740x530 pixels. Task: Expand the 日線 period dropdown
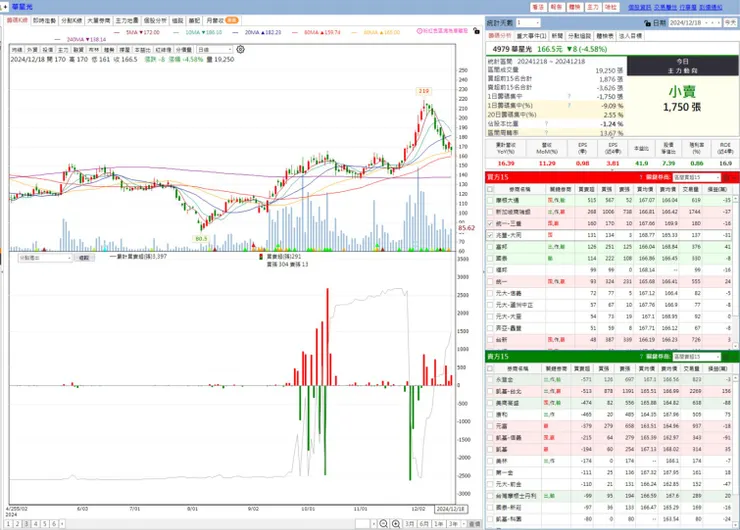(x=215, y=50)
